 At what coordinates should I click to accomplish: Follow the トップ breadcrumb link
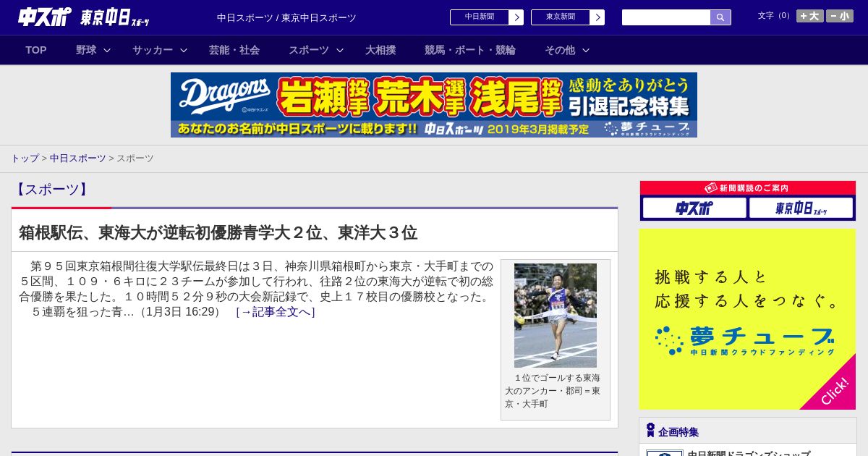pyautogui.click(x=25, y=159)
